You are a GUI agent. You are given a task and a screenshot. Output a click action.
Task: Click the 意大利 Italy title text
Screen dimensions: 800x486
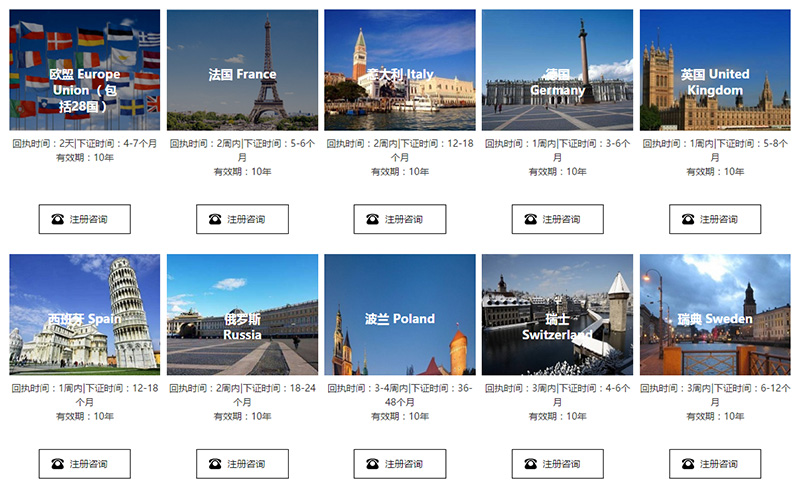point(399,74)
